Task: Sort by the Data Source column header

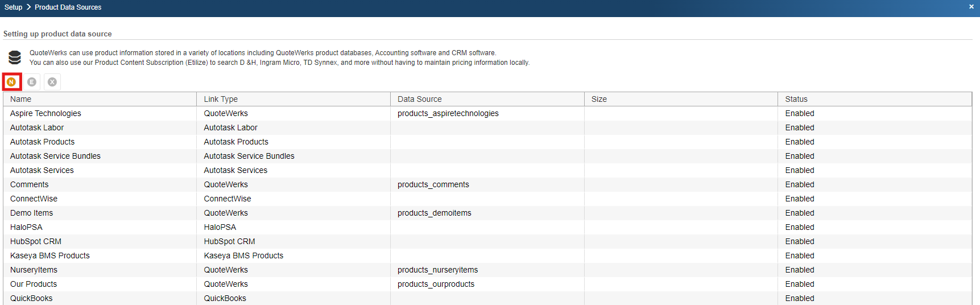Action: [419, 99]
